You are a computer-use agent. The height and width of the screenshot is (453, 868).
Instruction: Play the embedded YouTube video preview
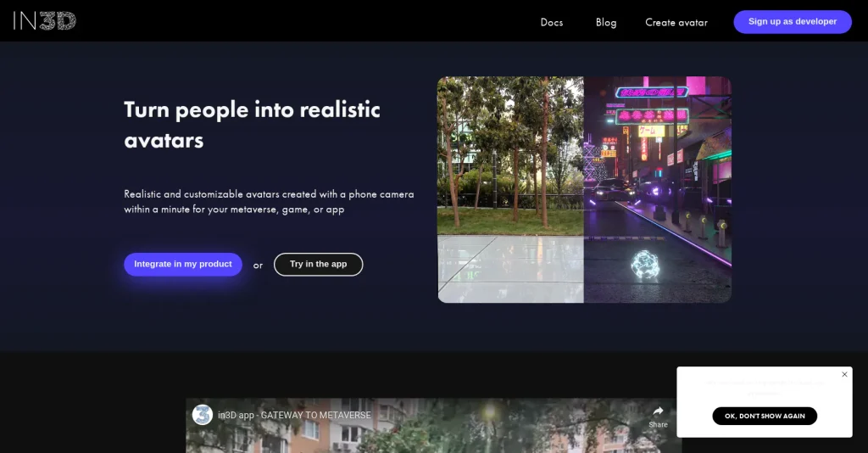point(432,437)
